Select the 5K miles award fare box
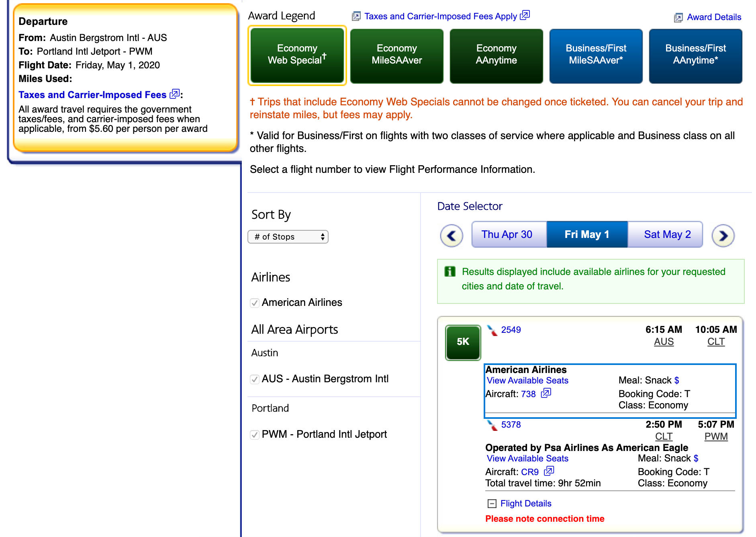 pyautogui.click(x=463, y=342)
